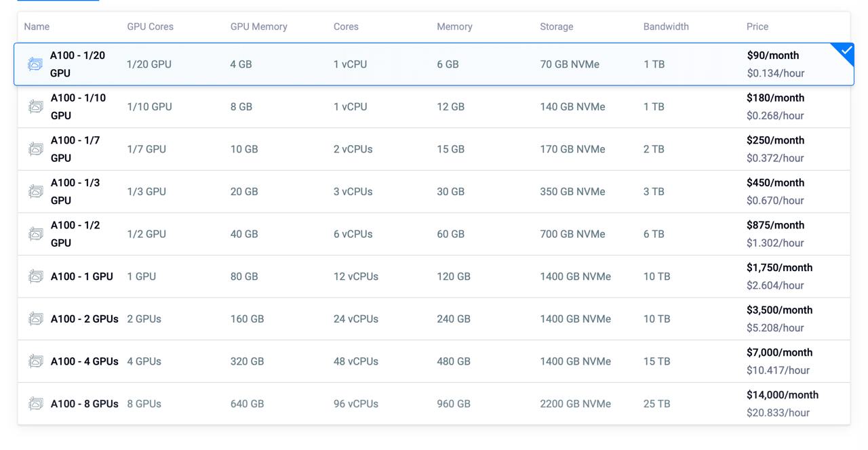Click the A100 - 4 GPUs plan name
Viewport: 868px width, 450px height.
pyautogui.click(x=84, y=361)
